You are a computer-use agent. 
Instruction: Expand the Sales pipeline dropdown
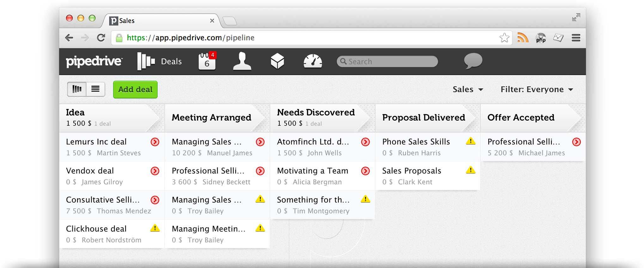468,89
